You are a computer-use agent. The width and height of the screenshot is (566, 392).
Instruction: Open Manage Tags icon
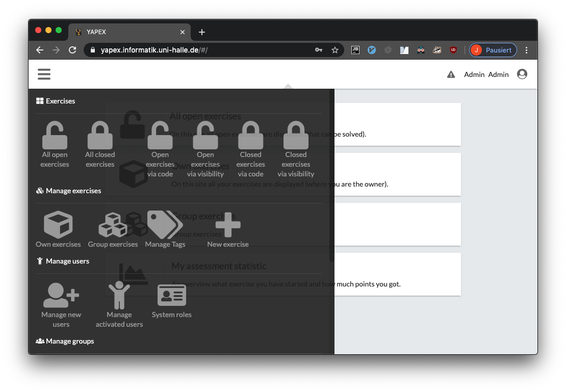(x=165, y=225)
